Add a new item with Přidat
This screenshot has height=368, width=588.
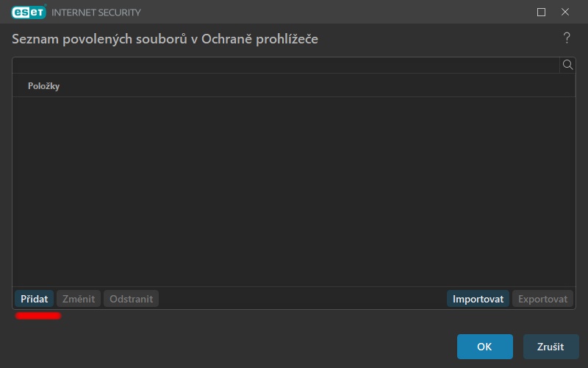pos(34,299)
